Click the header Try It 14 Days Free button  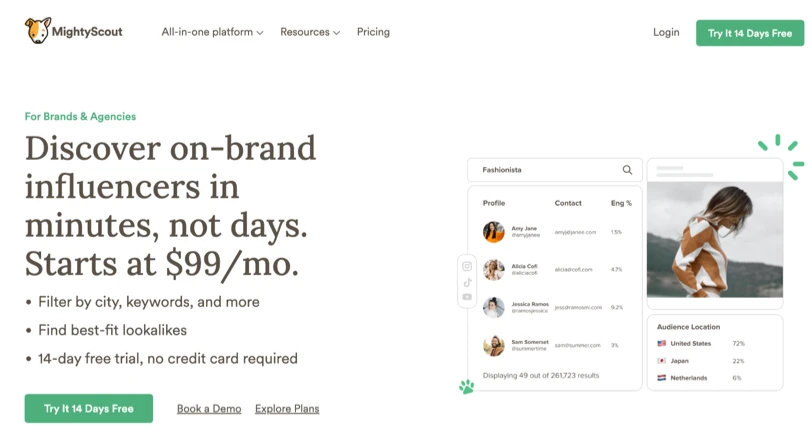click(x=750, y=33)
